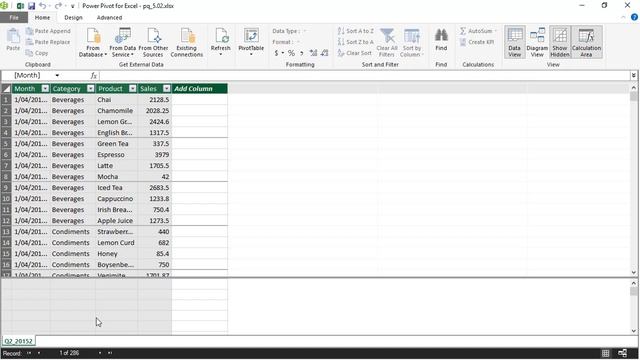Screen dimensions: 640x360
Task: Click Paste Append in the ribbon
Action: point(48,31)
